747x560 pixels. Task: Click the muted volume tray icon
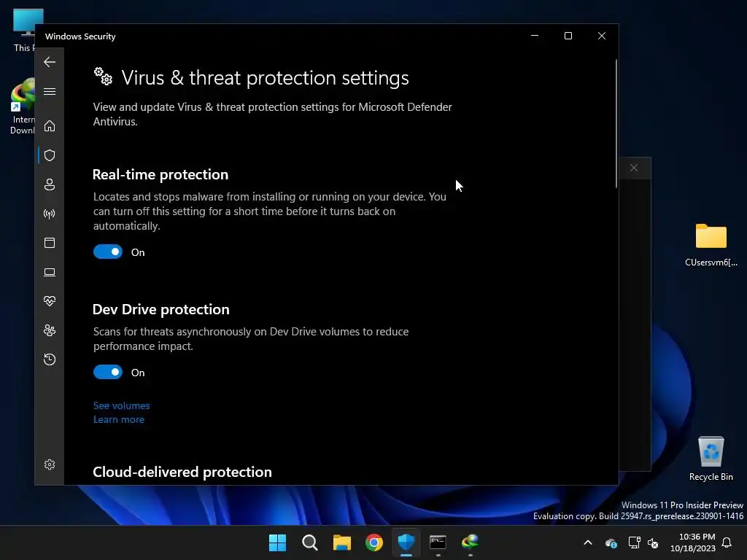coord(653,542)
